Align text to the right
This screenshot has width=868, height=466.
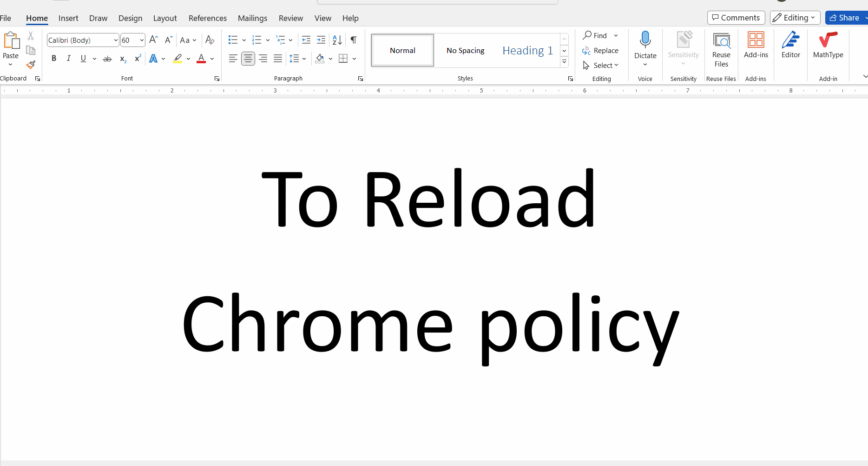pos(263,59)
